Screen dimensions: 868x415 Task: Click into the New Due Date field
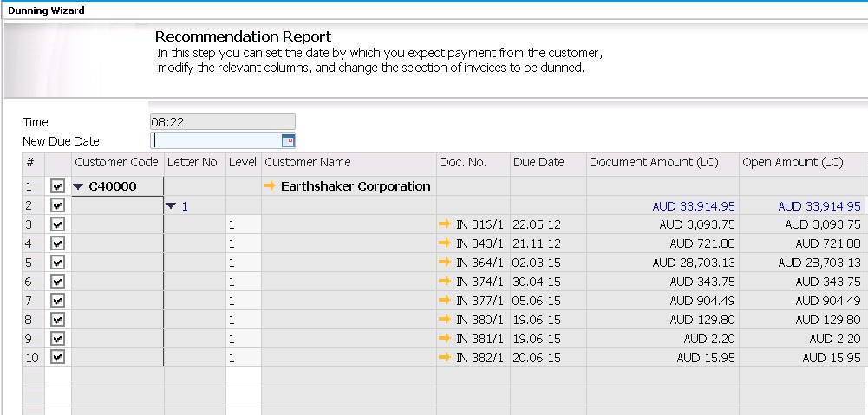click(x=215, y=140)
